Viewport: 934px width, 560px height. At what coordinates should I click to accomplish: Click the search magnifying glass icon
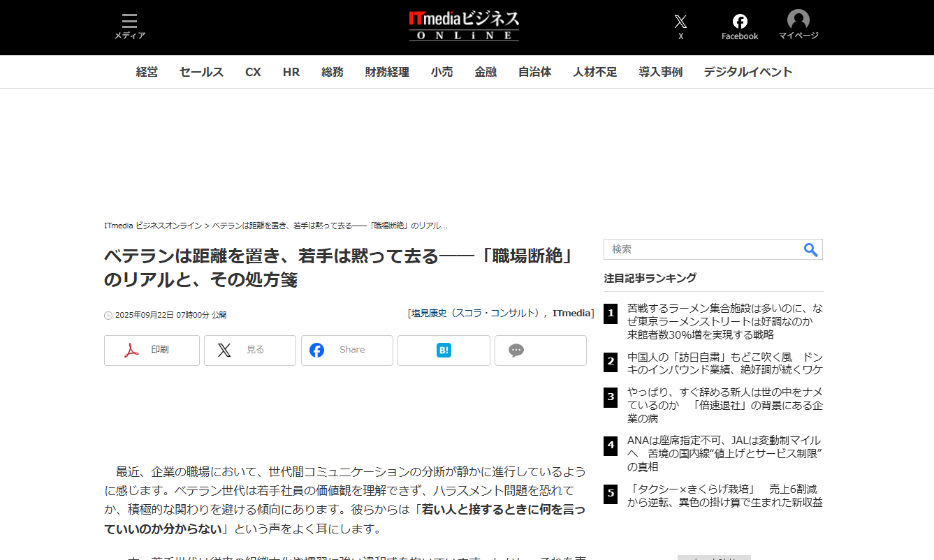(810, 250)
